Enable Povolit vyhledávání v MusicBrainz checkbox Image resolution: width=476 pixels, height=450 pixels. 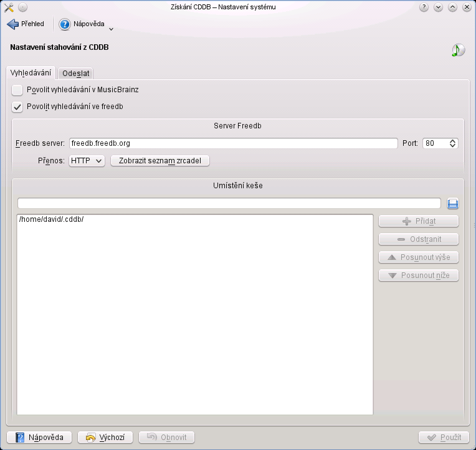tap(17, 90)
